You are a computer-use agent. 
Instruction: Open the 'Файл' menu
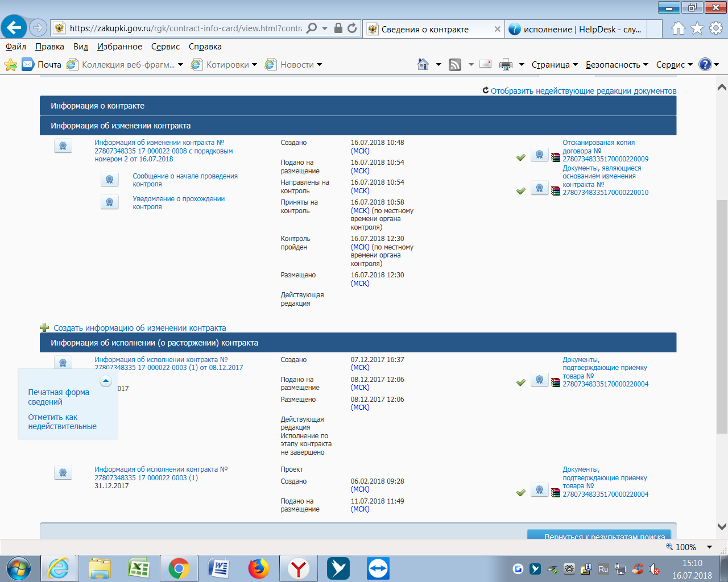16,47
